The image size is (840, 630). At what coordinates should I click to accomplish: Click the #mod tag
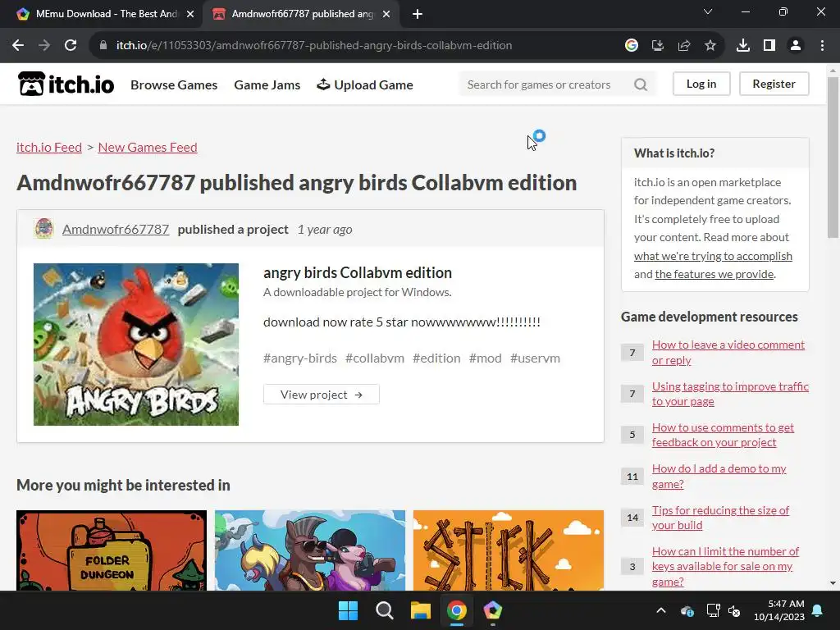pyautogui.click(x=486, y=358)
